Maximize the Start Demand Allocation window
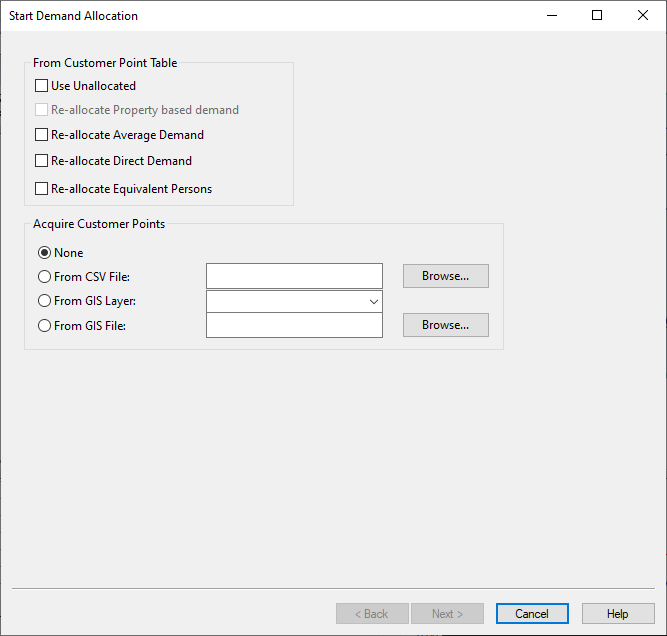This screenshot has height=636, width=667. tap(597, 15)
